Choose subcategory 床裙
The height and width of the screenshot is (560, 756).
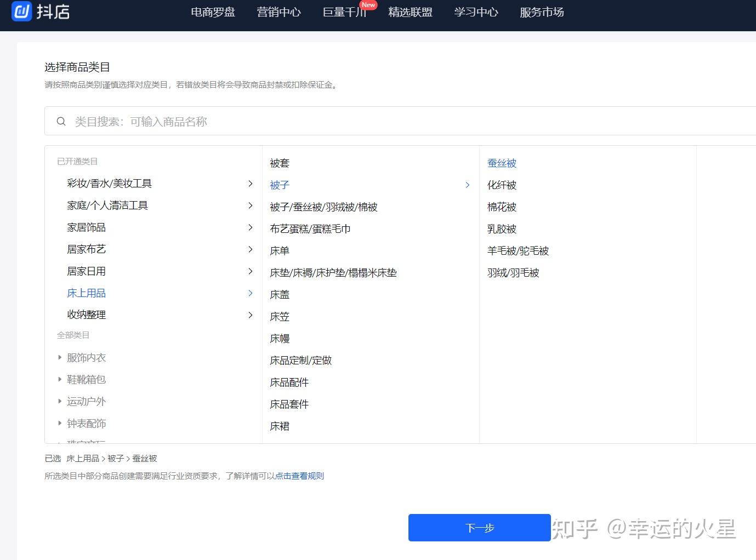[x=280, y=426]
